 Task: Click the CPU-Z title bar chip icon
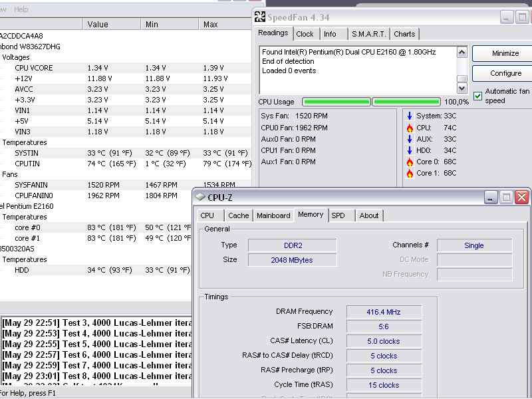(x=201, y=197)
